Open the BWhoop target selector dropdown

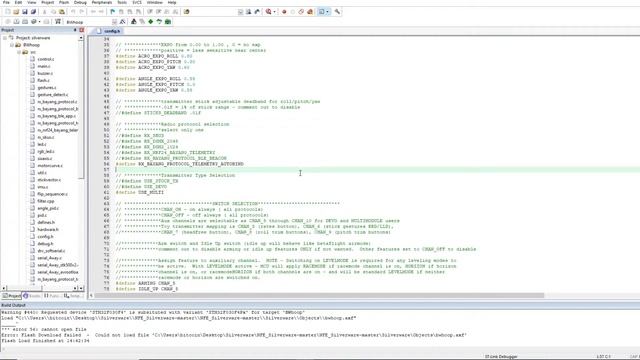click(x=114, y=22)
